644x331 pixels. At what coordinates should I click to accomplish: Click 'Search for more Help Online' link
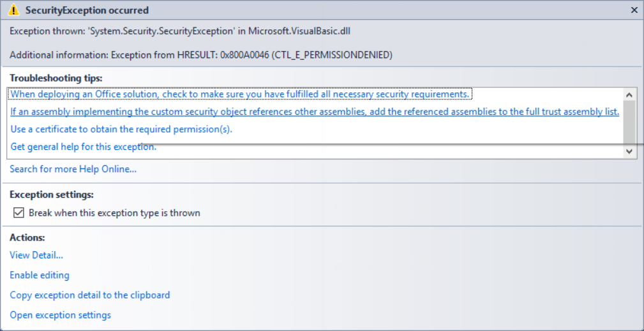point(73,169)
